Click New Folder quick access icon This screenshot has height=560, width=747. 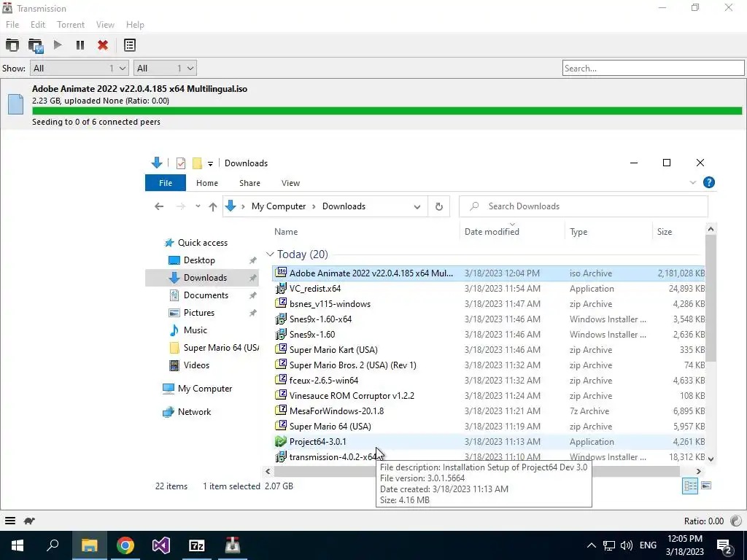click(197, 163)
